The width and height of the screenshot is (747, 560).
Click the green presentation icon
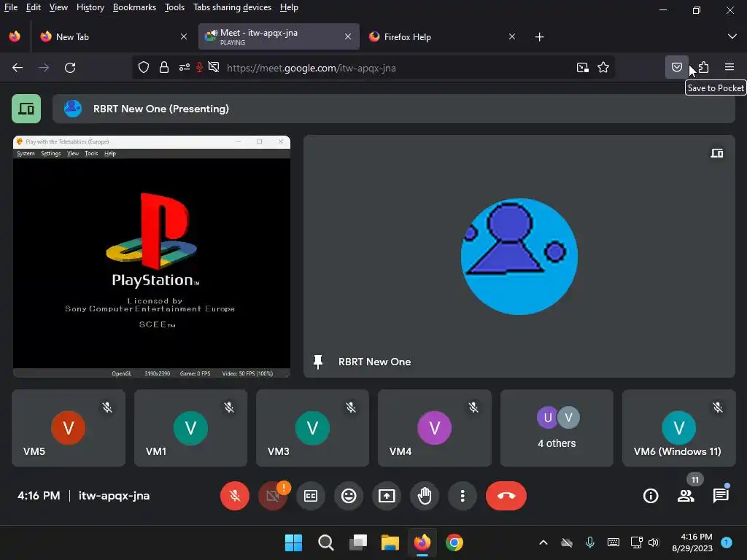pos(26,109)
